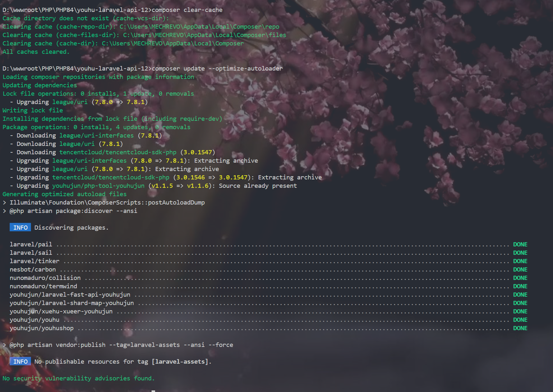This screenshot has width=553, height=392.
Task: Click the INFO badge beside Discovering packages
Action: 20,227
